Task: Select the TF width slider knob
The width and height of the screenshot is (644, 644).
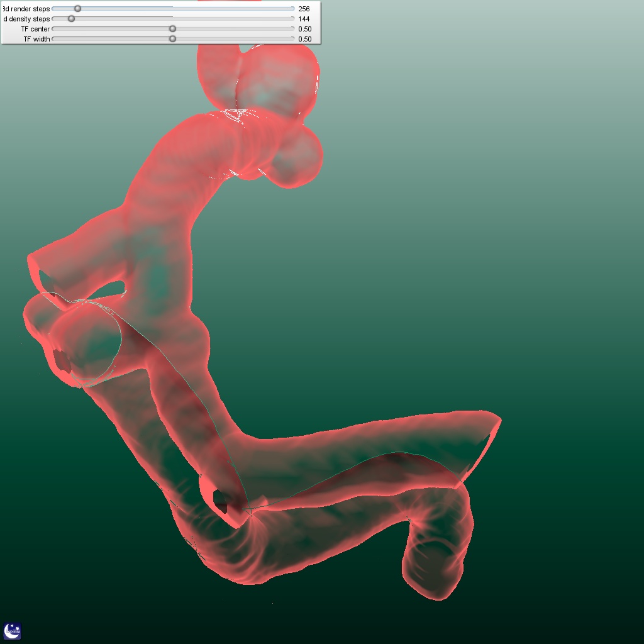Action: coord(173,39)
